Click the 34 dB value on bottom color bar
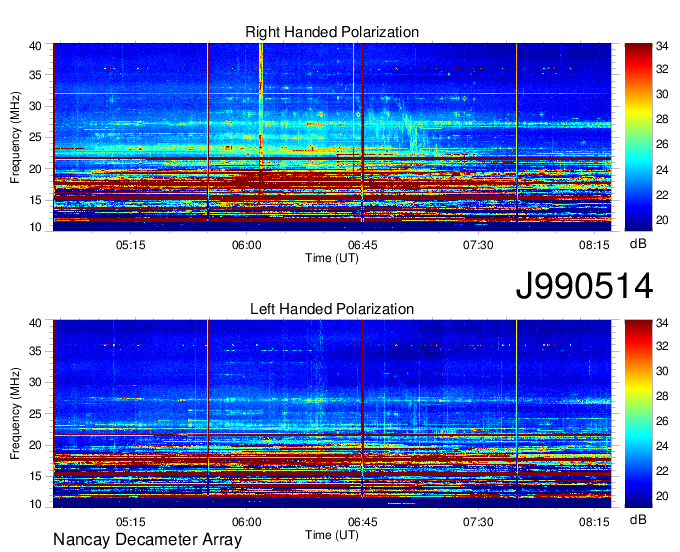Viewport: 680px width, 552px height. coord(662,323)
